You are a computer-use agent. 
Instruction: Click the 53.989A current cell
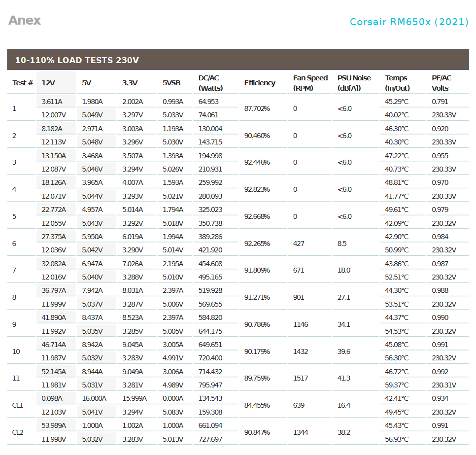click(54, 425)
